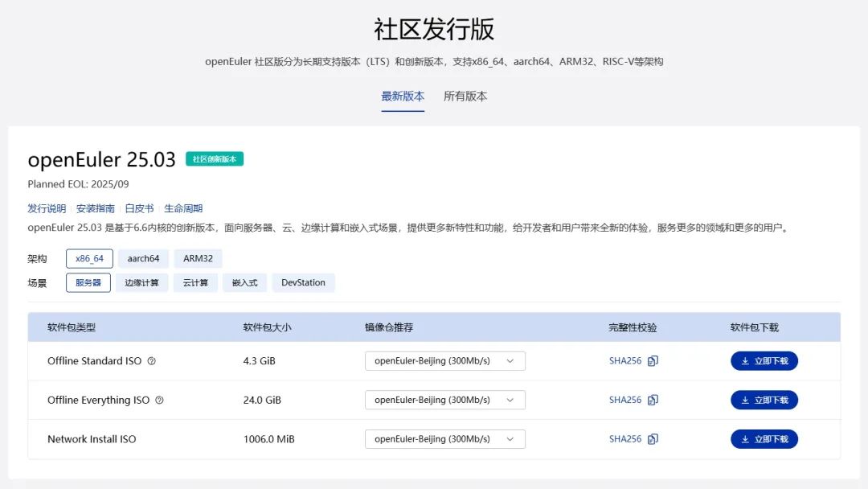Open mirror dropdown for Offline Everything ISO
Viewport: 868px width, 489px height.
click(x=445, y=400)
